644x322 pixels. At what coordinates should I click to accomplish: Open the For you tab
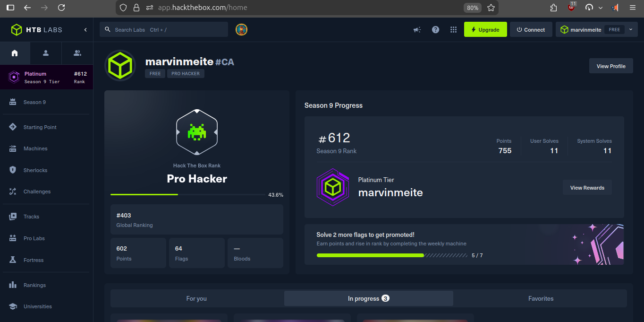point(196,298)
